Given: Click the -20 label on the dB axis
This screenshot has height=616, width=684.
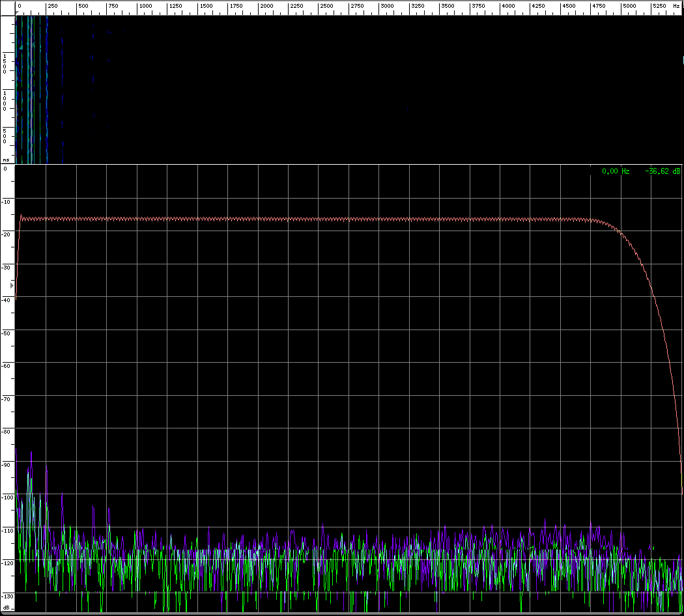Looking at the screenshot, I should (7, 234).
